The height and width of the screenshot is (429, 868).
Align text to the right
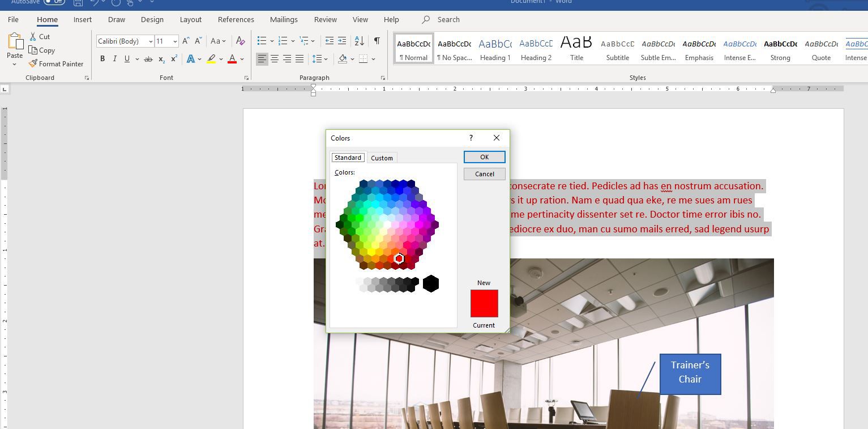click(x=287, y=59)
